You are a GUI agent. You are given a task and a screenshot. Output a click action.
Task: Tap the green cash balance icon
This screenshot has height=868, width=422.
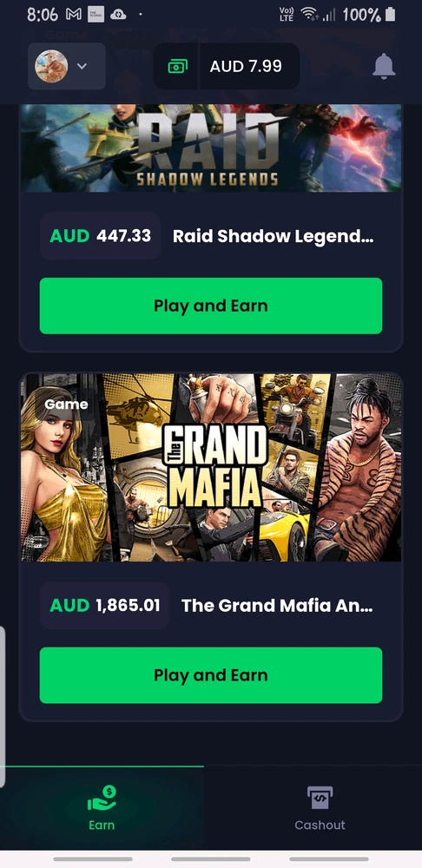point(177,67)
